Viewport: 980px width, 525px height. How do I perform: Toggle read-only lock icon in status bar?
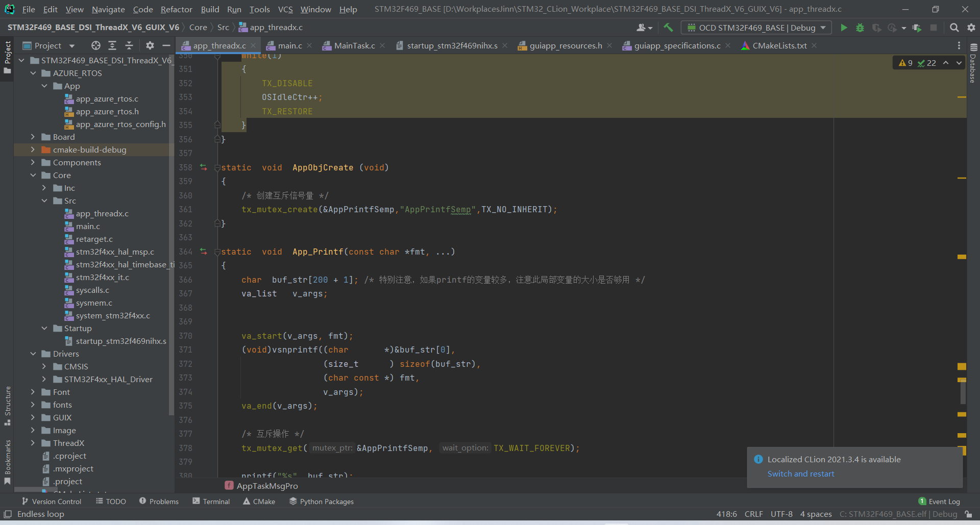[968, 514]
